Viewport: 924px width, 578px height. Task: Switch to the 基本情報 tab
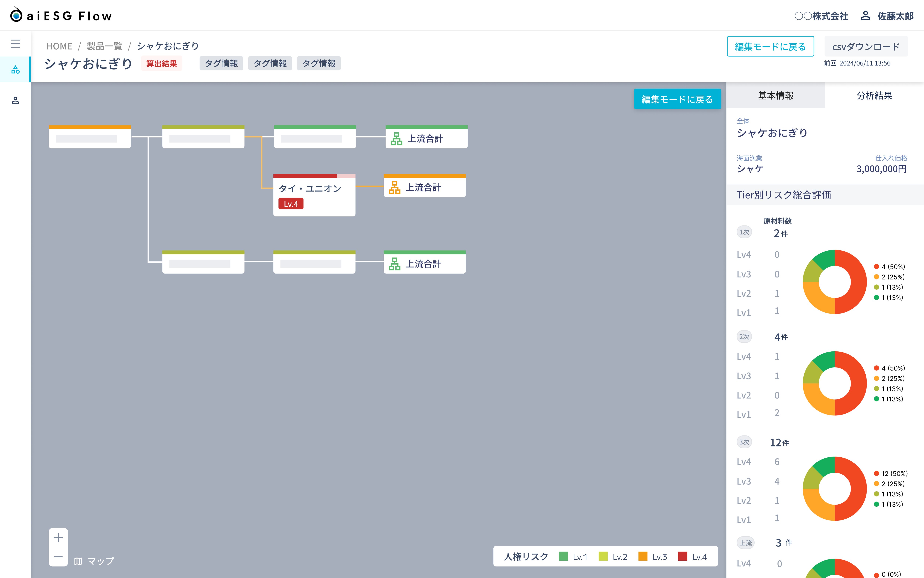(x=775, y=96)
